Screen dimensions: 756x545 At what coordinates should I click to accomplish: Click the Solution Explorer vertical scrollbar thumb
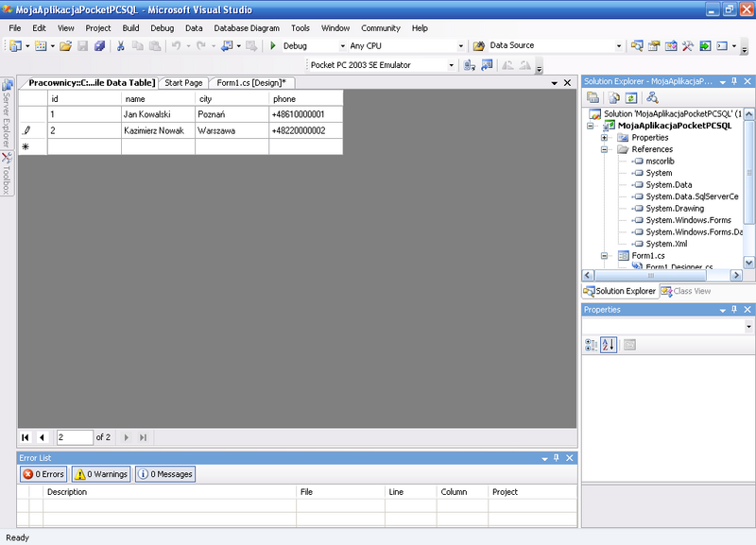(x=748, y=173)
